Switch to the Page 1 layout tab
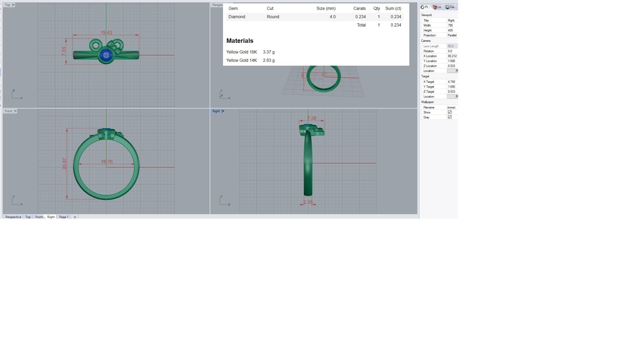This screenshot has height=351, width=644. (64, 217)
